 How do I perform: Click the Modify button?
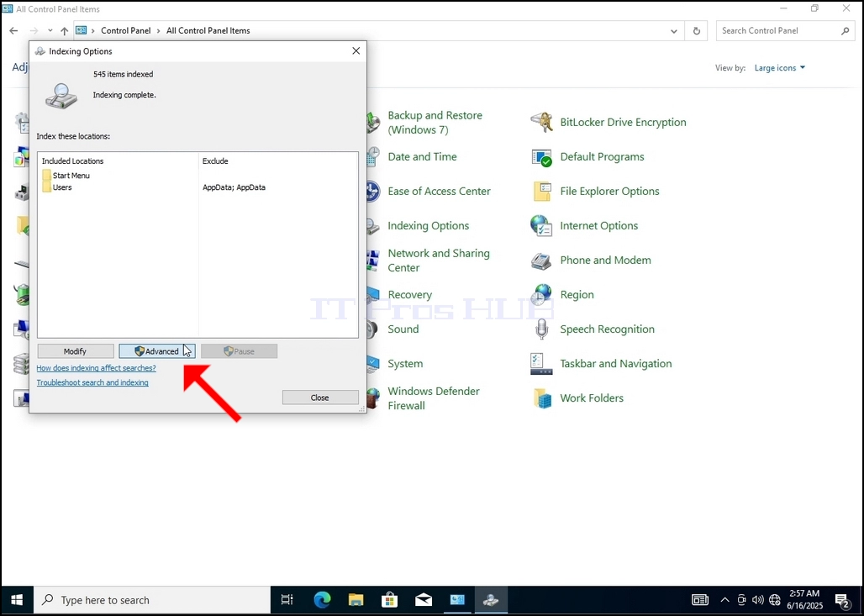click(x=76, y=351)
